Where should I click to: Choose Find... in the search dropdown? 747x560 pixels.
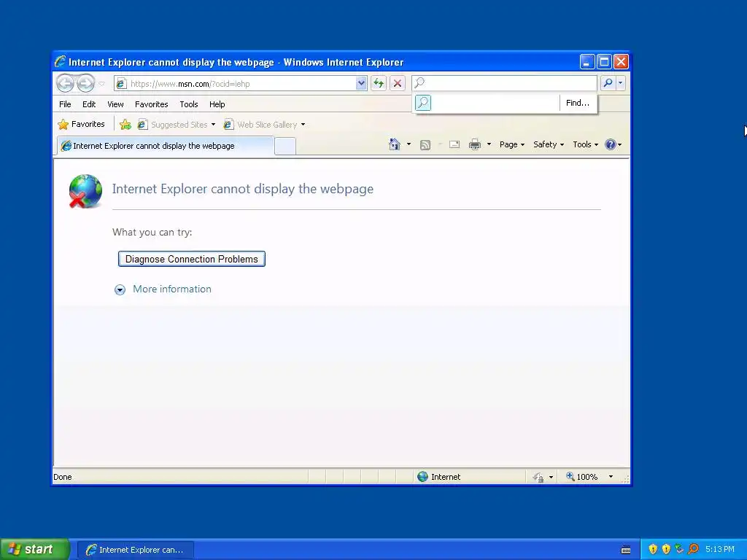point(578,103)
